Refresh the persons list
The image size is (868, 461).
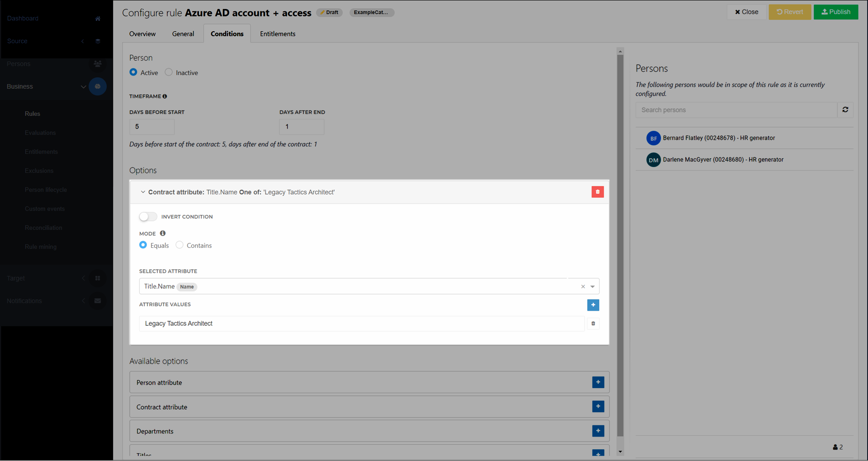coord(845,110)
